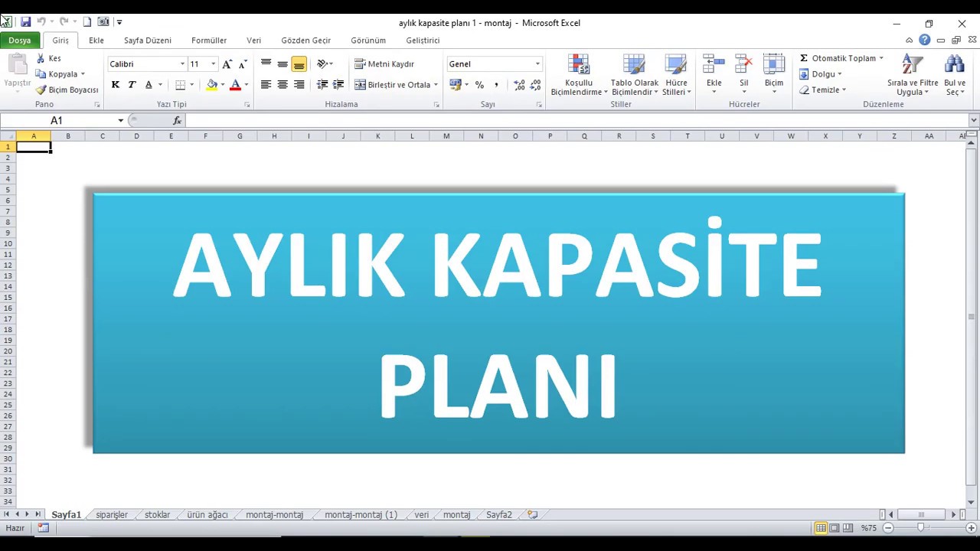Click the insert function fx button
This screenshot has height=551, width=980.
177,121
